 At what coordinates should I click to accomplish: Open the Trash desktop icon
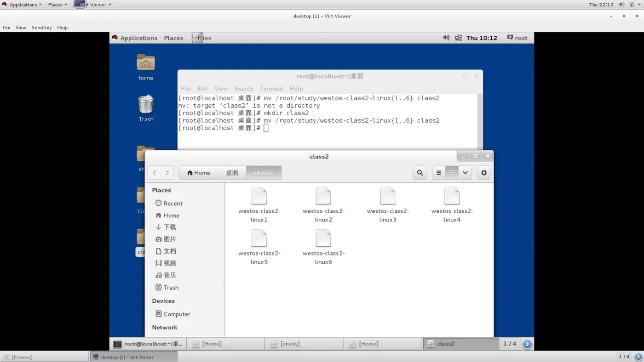[146, 108]
